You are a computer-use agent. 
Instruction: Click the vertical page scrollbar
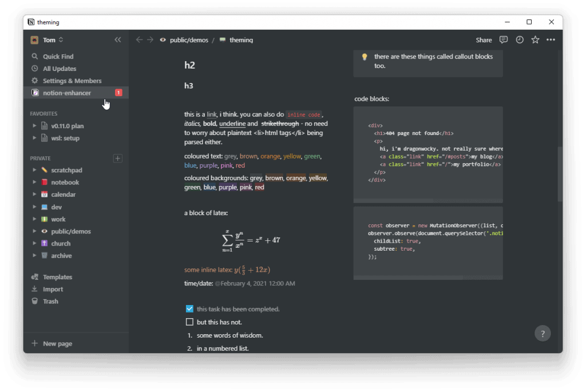[560, 173]
